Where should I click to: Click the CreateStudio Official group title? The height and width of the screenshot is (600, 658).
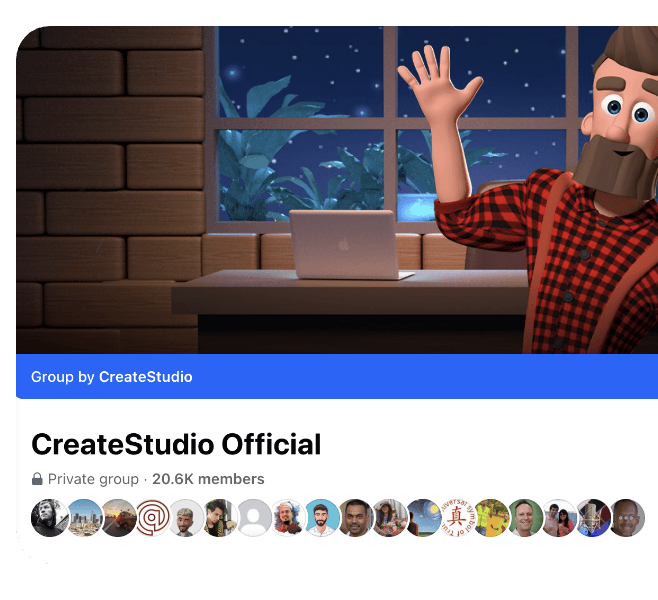pyautogui.click(x=176, y=444)
